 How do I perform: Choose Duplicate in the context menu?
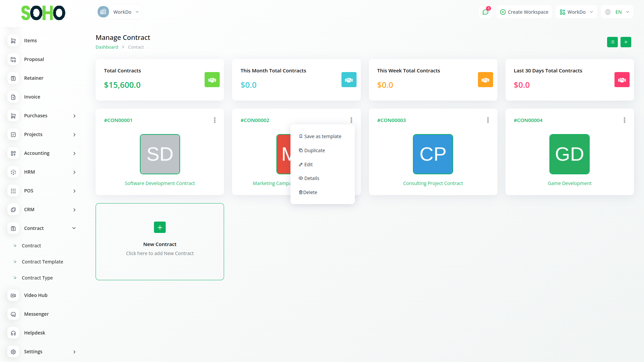pyautogui.click(x=314, y=150)
